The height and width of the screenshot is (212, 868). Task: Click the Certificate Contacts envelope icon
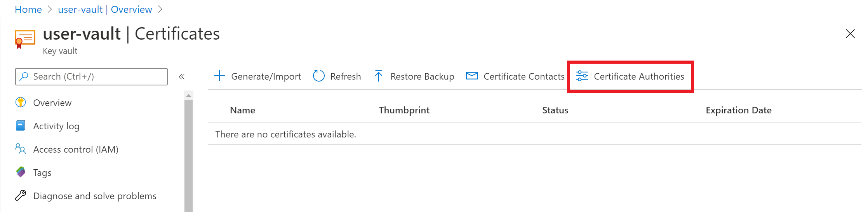click(x=471, y=76)
